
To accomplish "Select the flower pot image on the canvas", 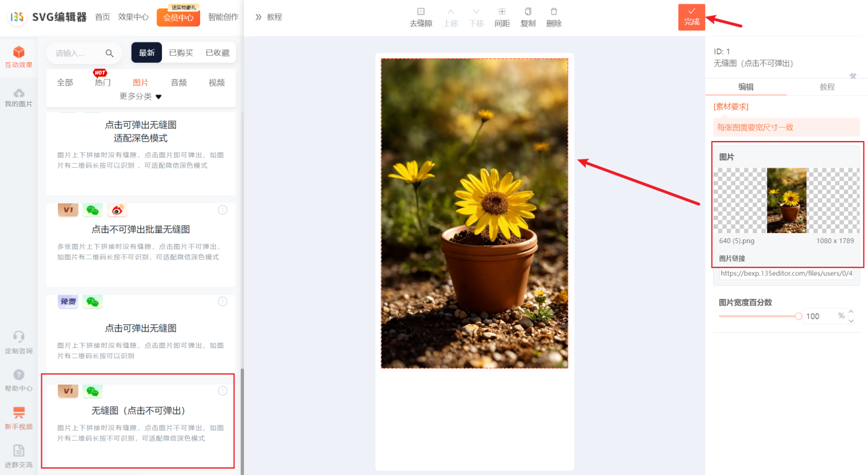I will pyautogui.click(x=475, y=213).
